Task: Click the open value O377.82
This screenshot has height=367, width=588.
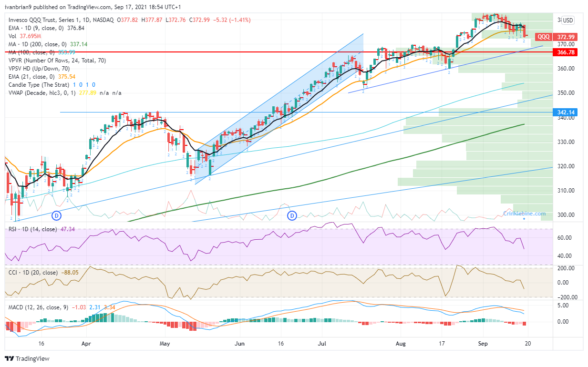Action: (x=128, y=20)
